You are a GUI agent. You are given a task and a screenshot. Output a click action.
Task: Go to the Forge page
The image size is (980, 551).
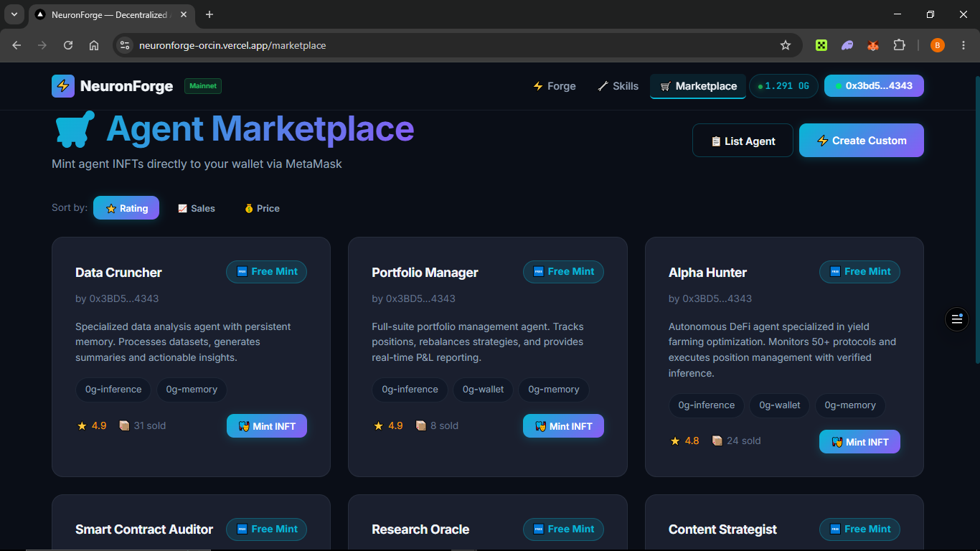coord(555,86)
